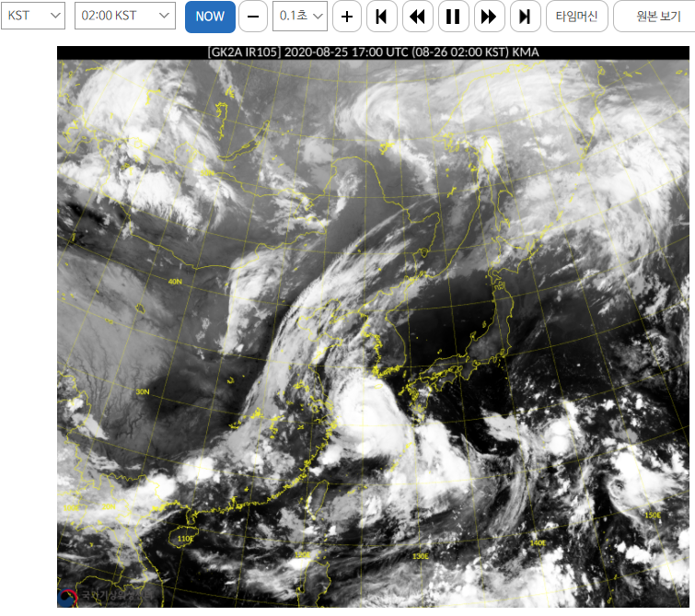Open the 0.1초 interval dropdown
The width and height of the screenshot is (695, 616).
pyautogui.click(x=301, y=17)
